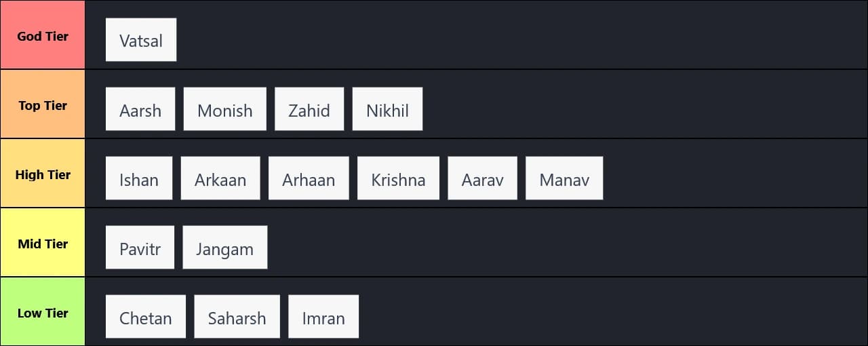Select the orange Top Tier label

point(43,104)
